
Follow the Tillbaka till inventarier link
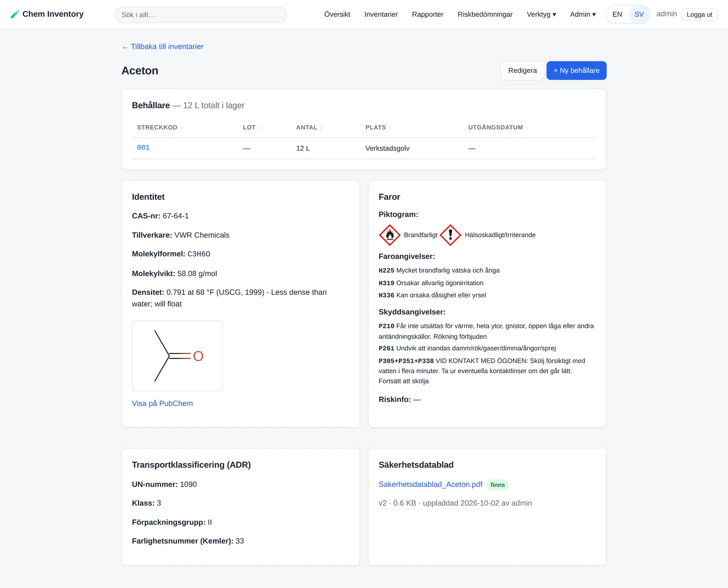[x=162, y=46]
